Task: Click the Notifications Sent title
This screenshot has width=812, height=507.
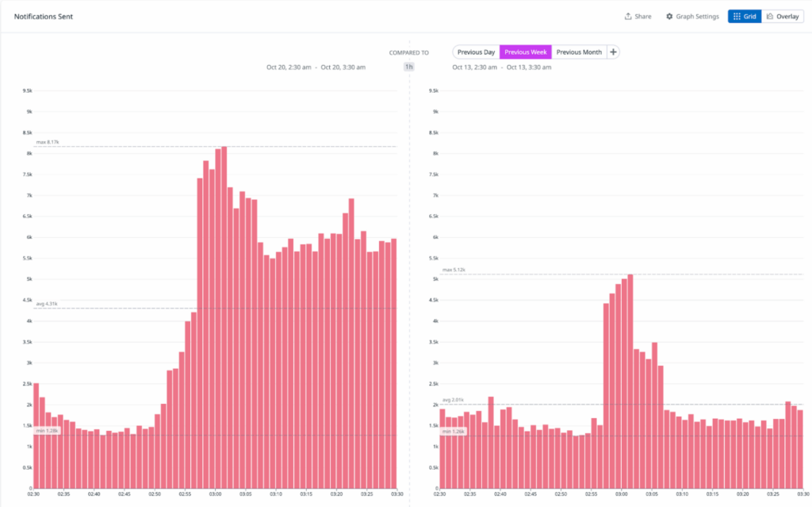Action: coord(44,17)
